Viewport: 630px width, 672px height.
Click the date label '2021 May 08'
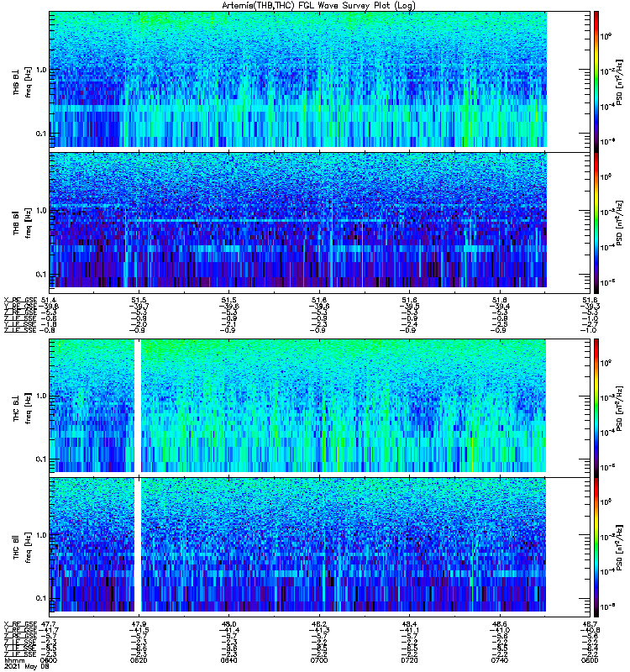pyautogui.click(x=26, y=667)
